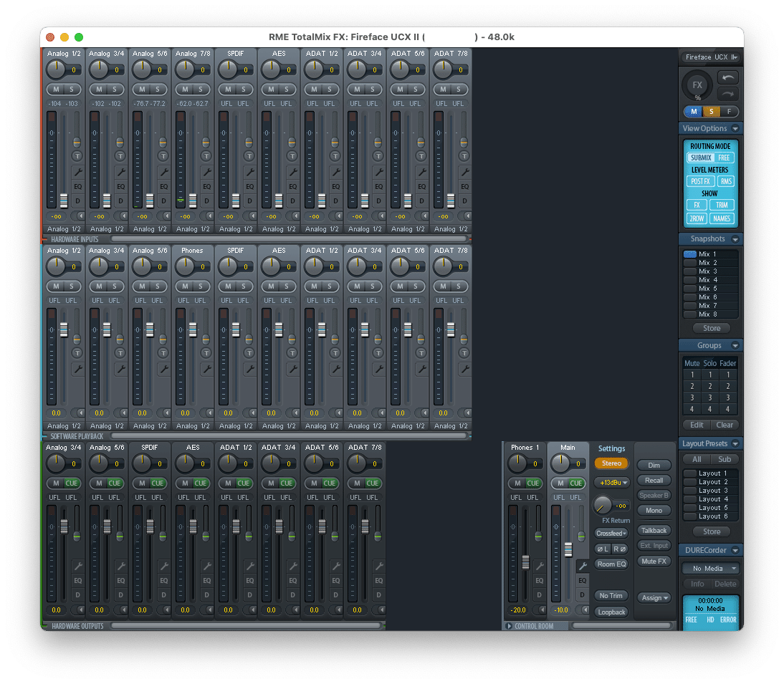Click the Dim button
The width and height of the screenshot is (784, 684).
click(x=654, y=465)
